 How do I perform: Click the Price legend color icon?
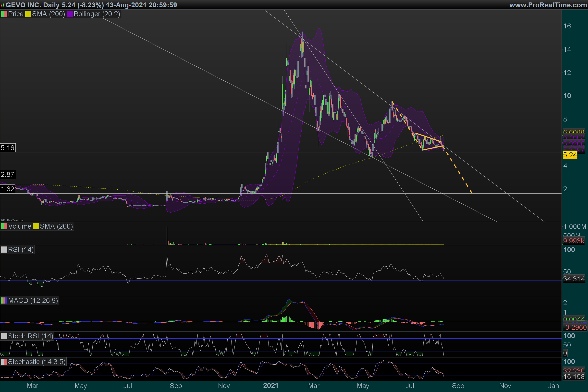tap(4, 14)
